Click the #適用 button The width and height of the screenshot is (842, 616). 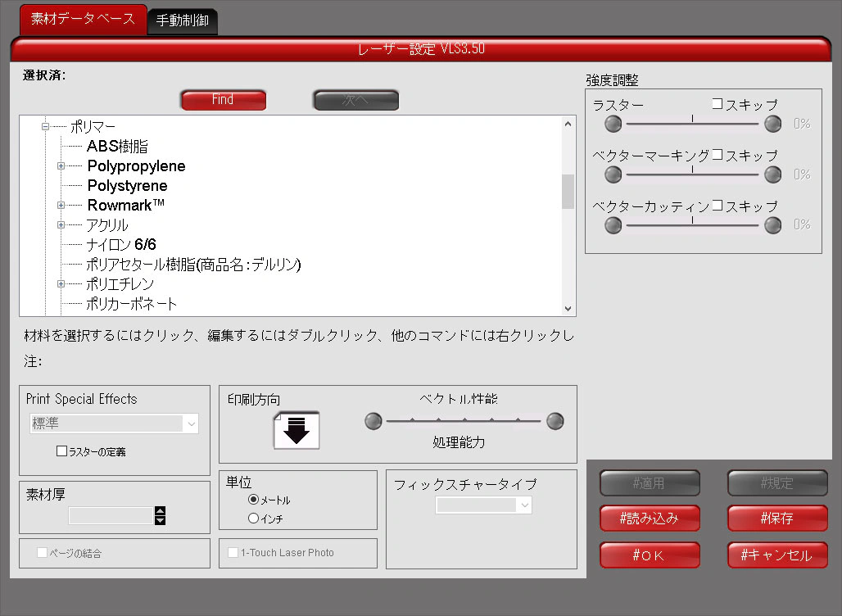pos(650,482)
